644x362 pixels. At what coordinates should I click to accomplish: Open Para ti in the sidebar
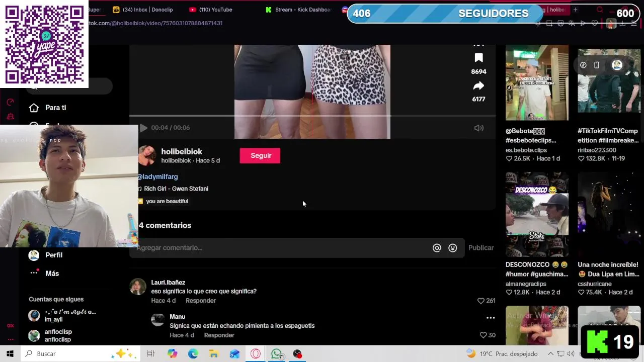(56, 108)
